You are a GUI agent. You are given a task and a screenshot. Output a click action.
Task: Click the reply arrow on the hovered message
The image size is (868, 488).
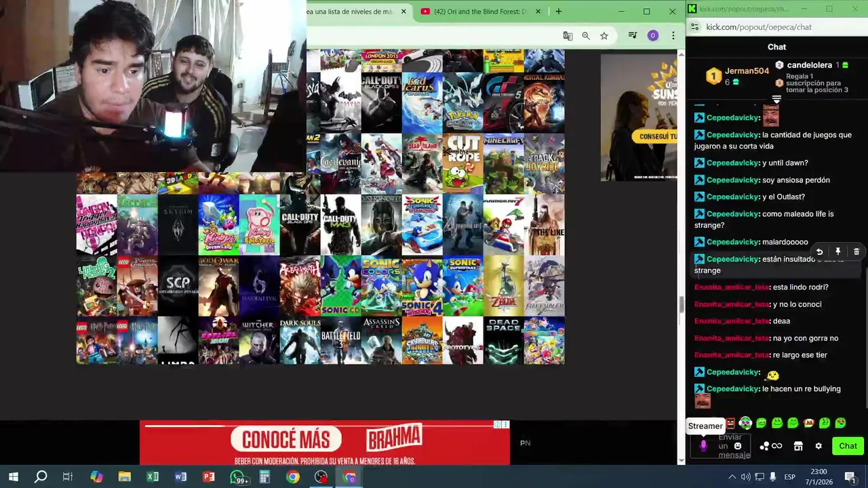[819, 251]
